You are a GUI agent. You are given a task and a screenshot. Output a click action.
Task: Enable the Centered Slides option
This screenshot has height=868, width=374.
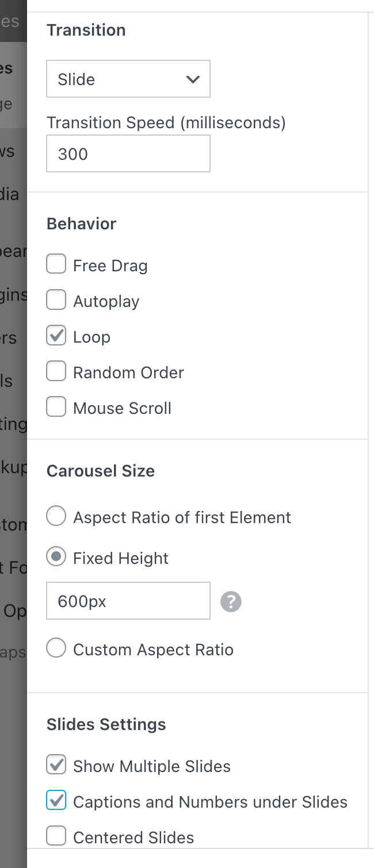(x=56, y=836)
